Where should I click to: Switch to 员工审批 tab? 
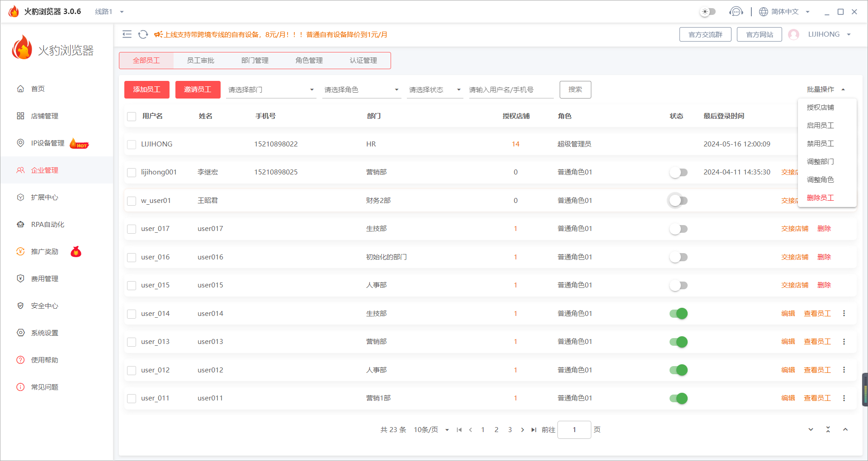200,61
